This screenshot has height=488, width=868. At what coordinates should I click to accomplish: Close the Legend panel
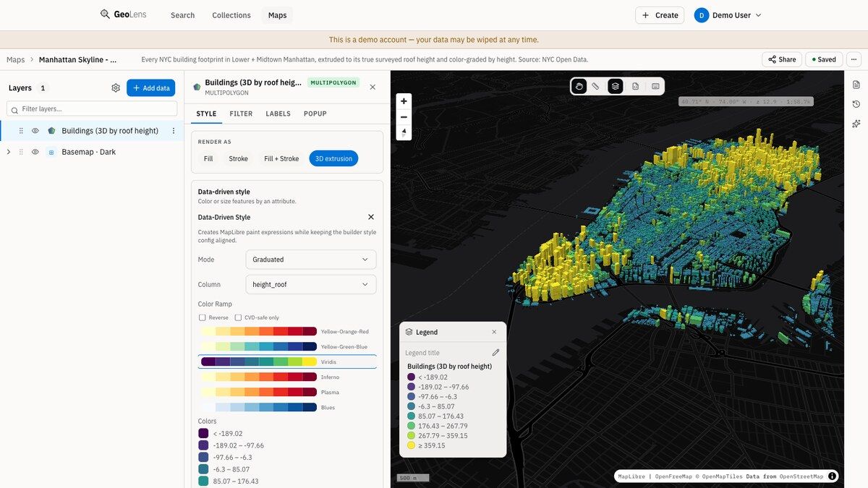pyautogui.click(x=494, y=332)
